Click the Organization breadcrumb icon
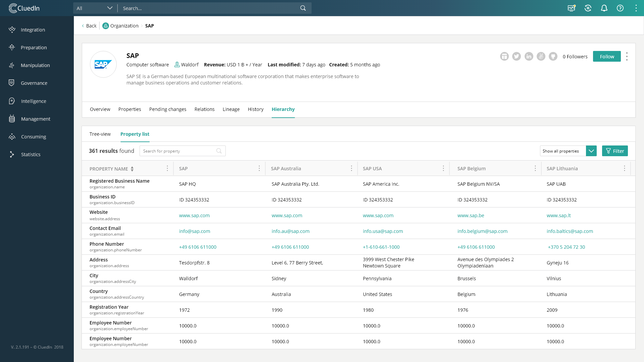The image size is (644, 362). point(106,26)
